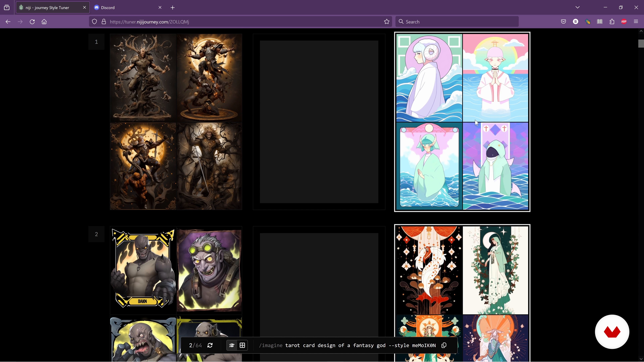This screenshot has width=644, height=362.
Task: Click the tarot card design prompt text
Action: [360, 345]
